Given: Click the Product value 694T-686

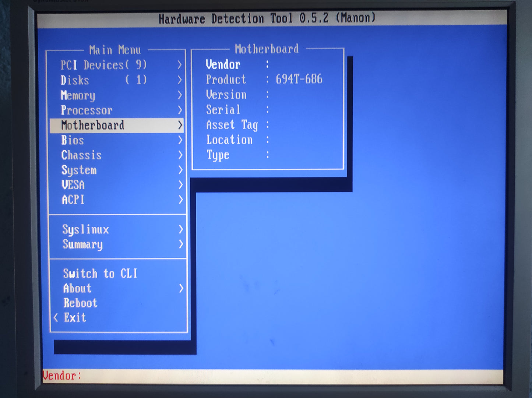Looking at the screenshot, I should (299, 79).
